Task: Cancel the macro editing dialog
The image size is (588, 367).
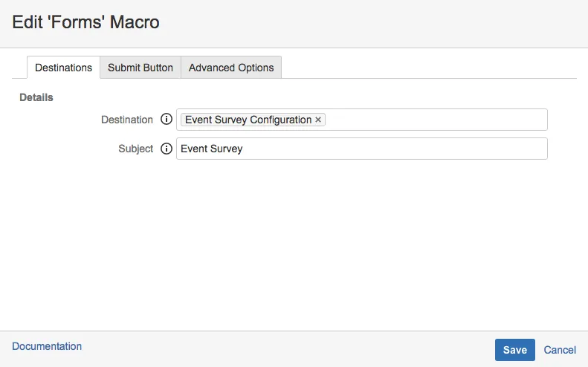Action: [560, 350]
